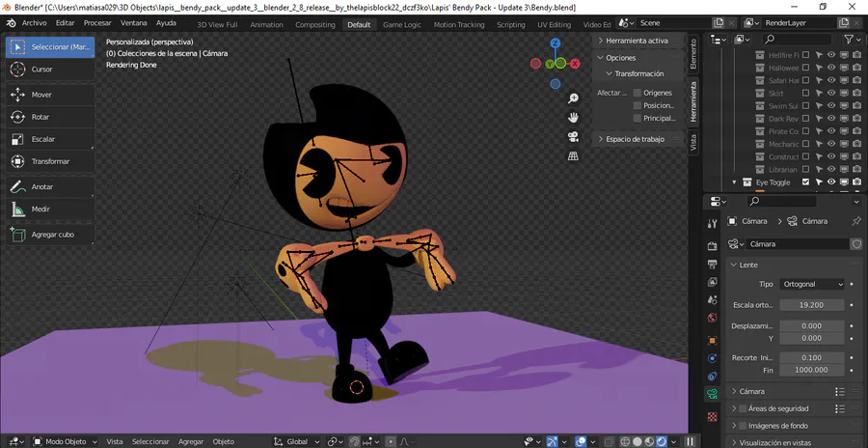Select the Anotar (annotate) tool
This screenshot has height=448, width=868.
(x=50, y=187)
